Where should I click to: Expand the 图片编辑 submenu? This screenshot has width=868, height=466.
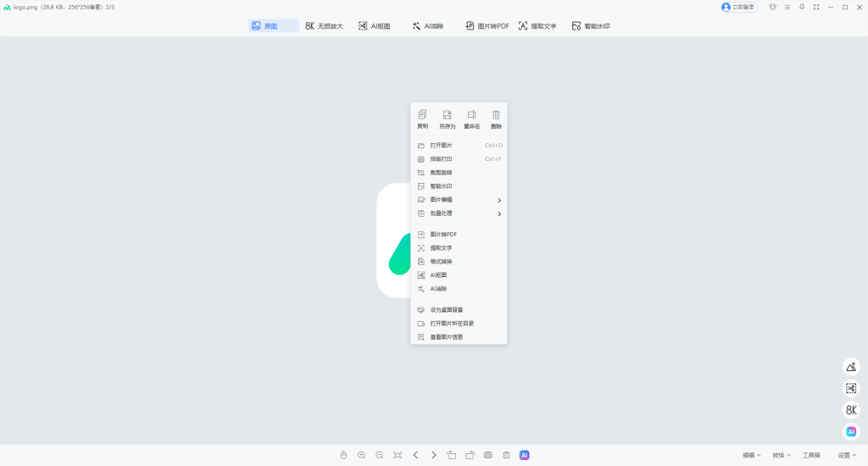coord(459,200)
